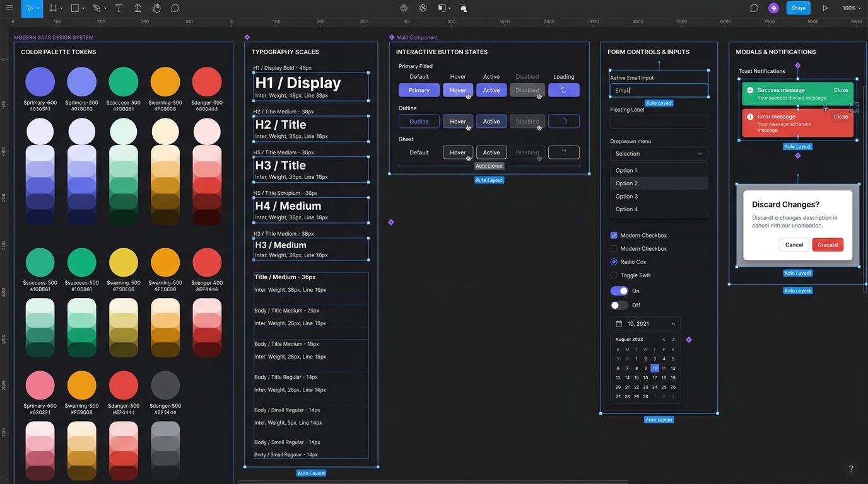Click the purple user avatar
Viewport: 868px width, 484px height.
coord(773,8)
